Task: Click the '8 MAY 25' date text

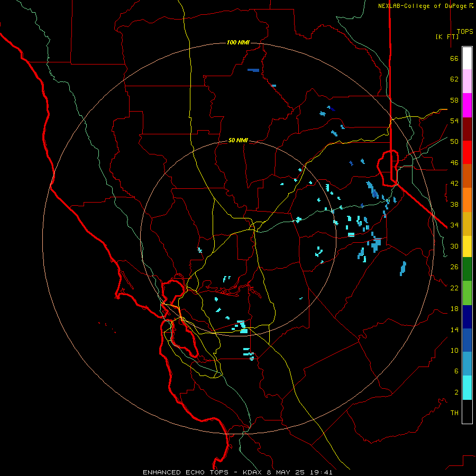Action: [286, 472]
